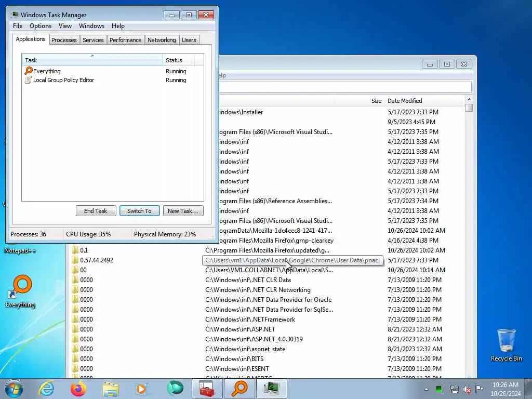Click the End Task button
The height and width of the screenshot is (399, 532).
coord(96,211)
